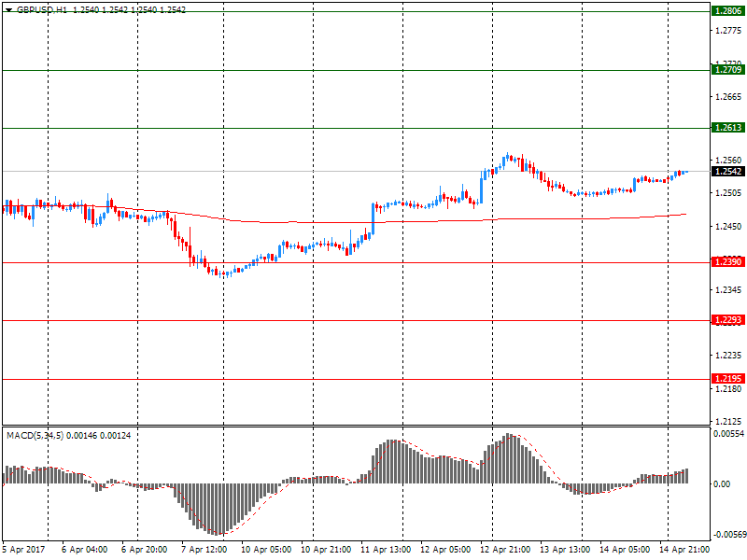Click the MACD zero level label 0.00
Screen dimensions: 747x560
pos(721,484)
